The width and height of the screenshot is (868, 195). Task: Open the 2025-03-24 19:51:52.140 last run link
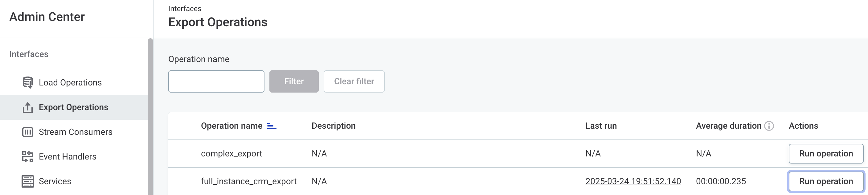(633, 181)
